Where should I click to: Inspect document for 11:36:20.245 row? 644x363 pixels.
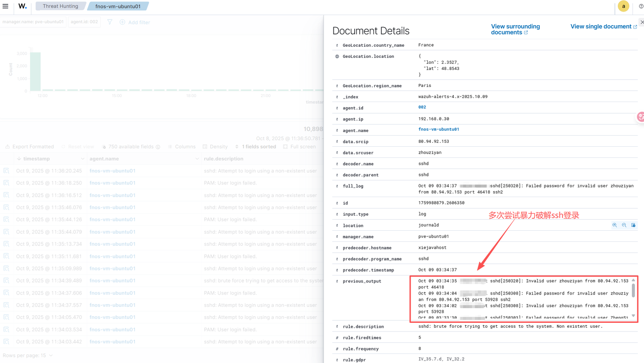7,171
